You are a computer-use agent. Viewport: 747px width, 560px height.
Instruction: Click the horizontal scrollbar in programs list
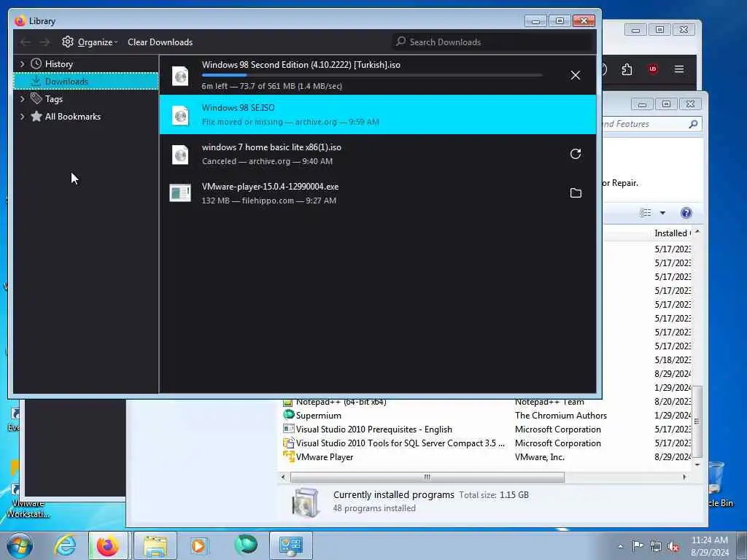[x=427, y=477]
